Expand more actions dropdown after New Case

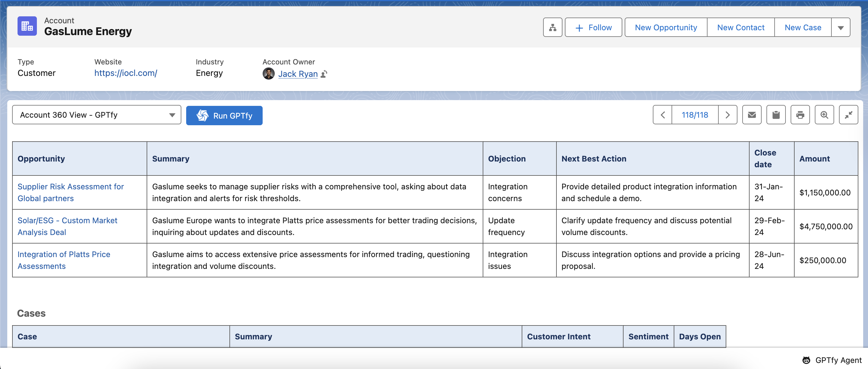pos(840,28)
